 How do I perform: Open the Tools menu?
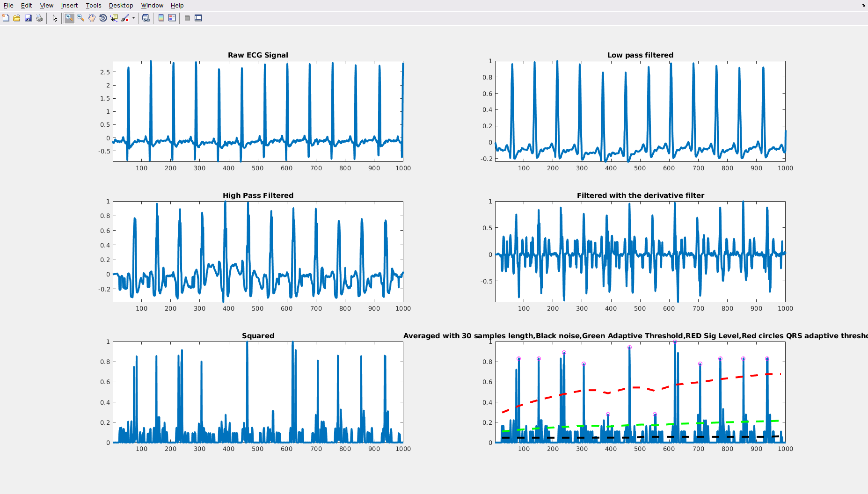click(x=94, y=5)
